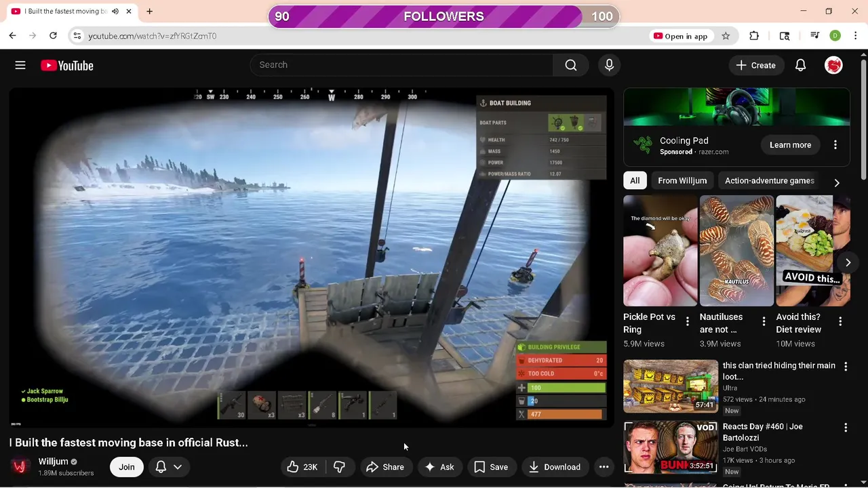Open 'this clan tried hiding their main loot' title
Viewport: 868px width, 488px height.
779,371
